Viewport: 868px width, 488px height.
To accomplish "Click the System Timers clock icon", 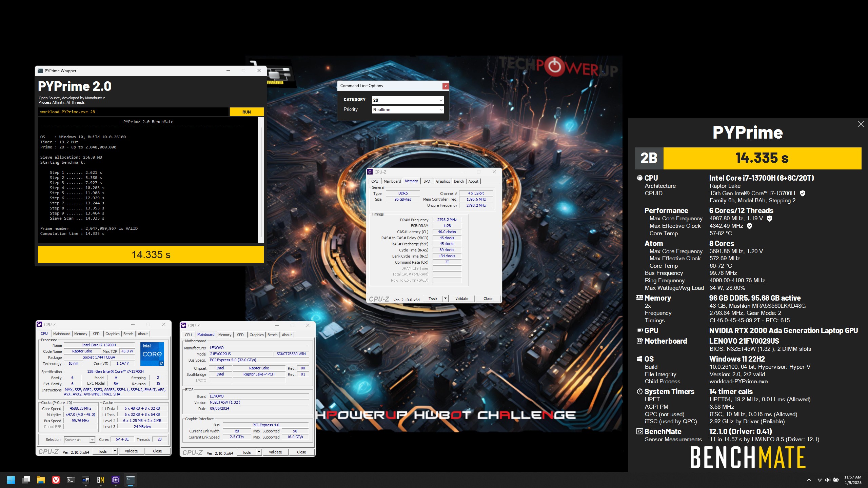I will pos(639,391).
